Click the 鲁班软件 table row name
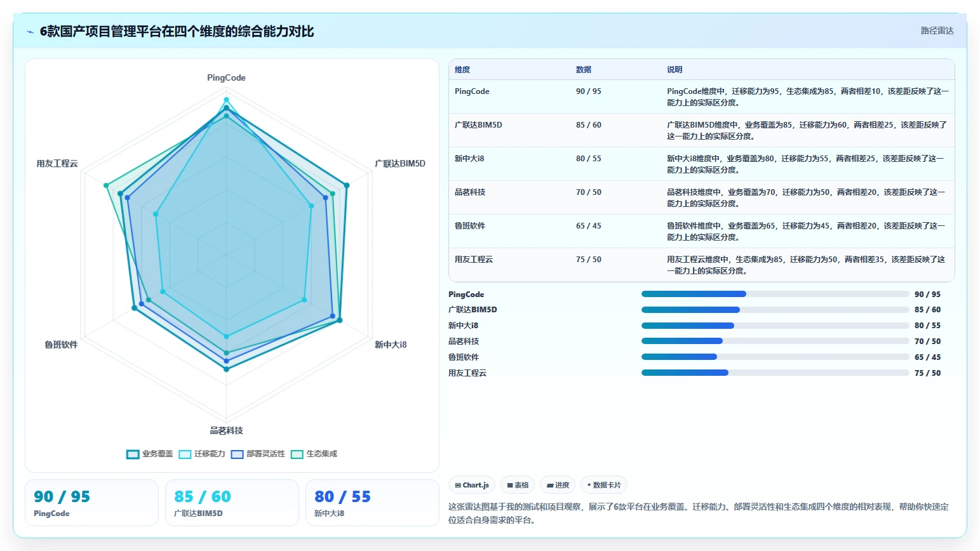 tap(470, 226)
